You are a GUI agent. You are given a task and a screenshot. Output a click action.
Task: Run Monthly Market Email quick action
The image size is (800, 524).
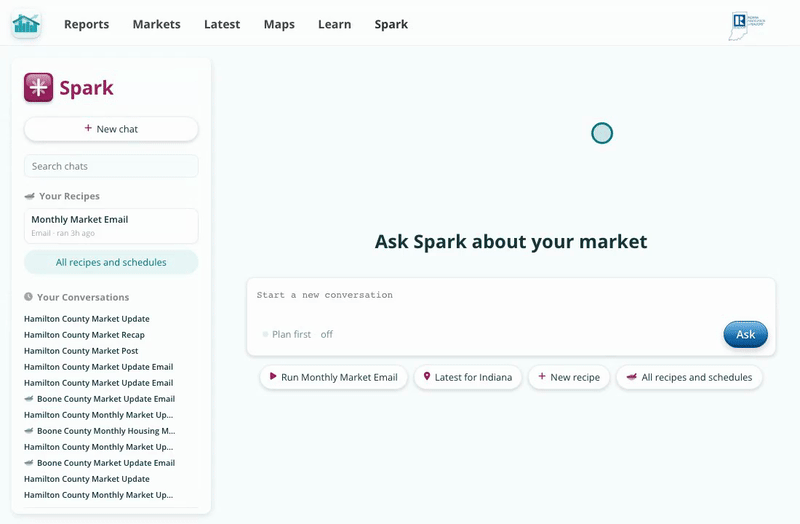point(334,378)
